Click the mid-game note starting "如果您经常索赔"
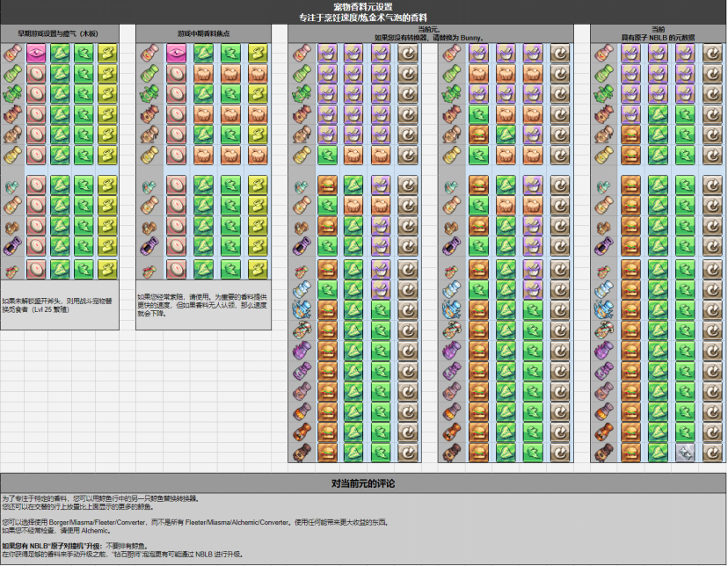The image size is (728, 566). coord(202,305)
